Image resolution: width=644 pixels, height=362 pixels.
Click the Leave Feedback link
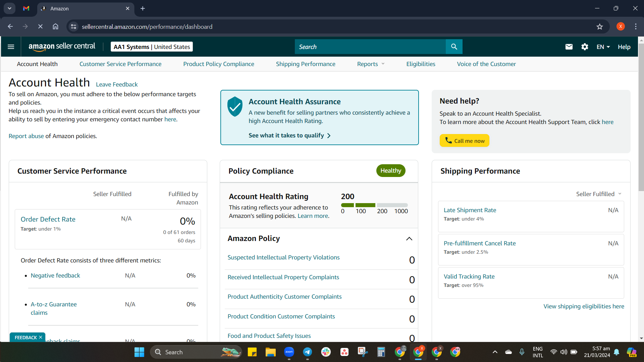tap(117, 84)
